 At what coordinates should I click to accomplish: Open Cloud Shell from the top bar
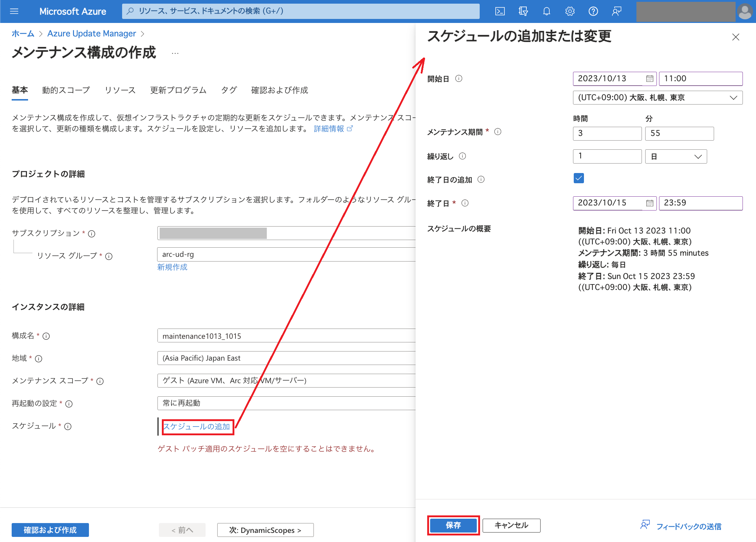click(500, 11)
